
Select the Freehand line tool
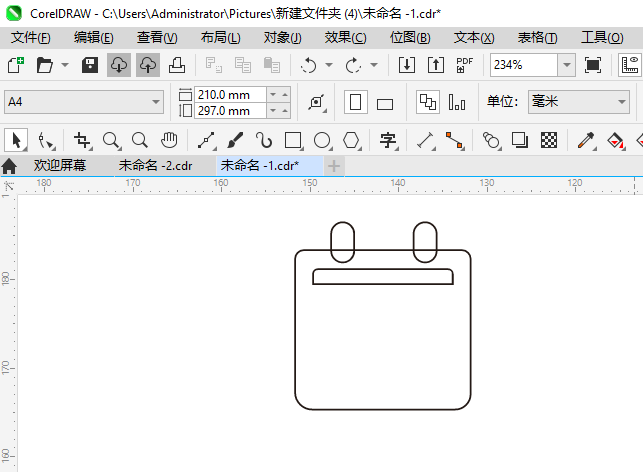(x=206, y=140)
